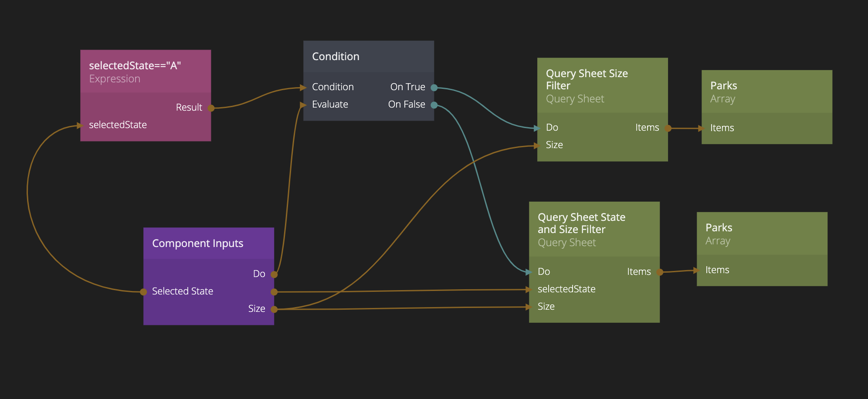Image resolution: width=868 pixels, height=399 pixels.
Task: Click Items output dot on State and Size Filter
Action: (660, 272)
